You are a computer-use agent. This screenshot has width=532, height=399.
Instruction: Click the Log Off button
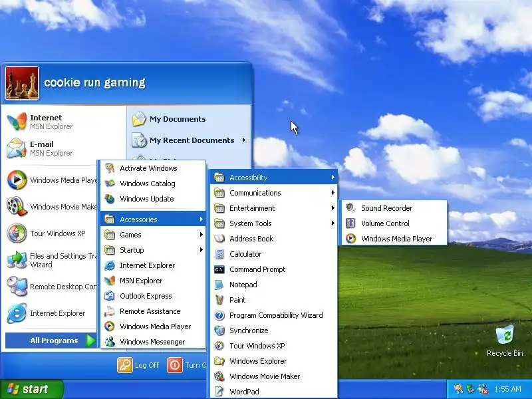138,365
